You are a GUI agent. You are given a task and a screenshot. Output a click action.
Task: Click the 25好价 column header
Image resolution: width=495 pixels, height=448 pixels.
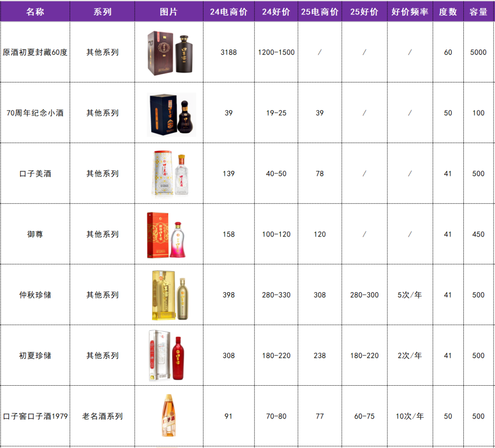(364, 11)
